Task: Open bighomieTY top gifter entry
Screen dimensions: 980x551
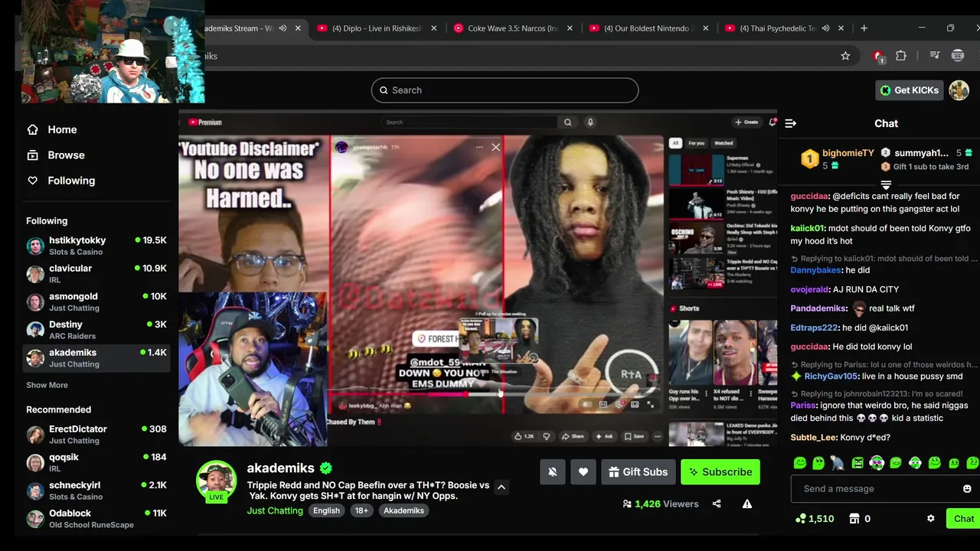Action: (x=838, y=158)
